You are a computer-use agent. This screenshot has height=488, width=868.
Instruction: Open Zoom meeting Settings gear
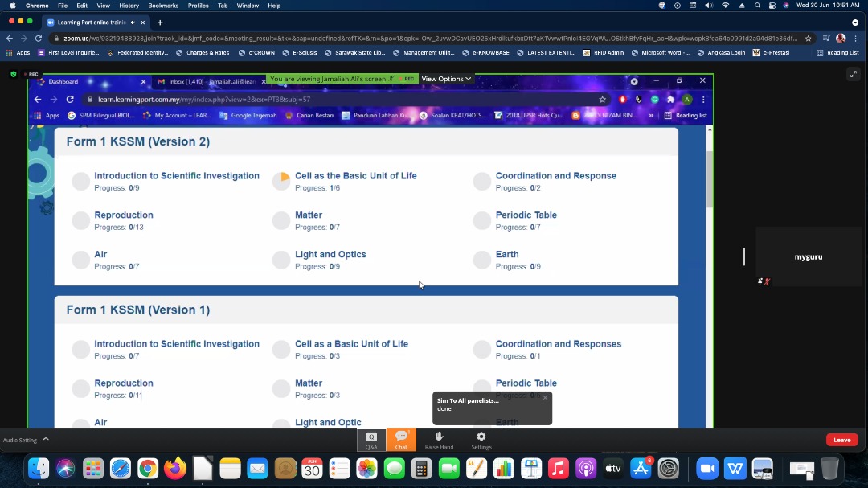(481, 440)
